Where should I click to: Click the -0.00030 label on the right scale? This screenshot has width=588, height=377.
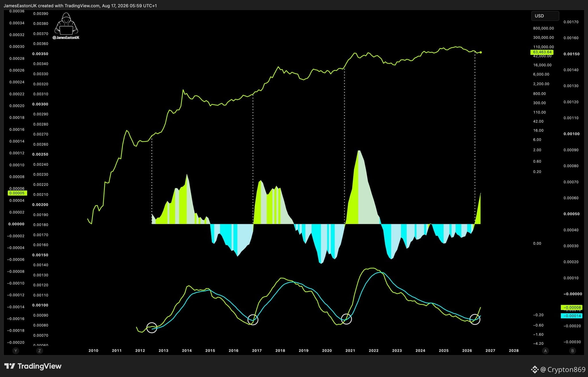click(x=572, y=342)
